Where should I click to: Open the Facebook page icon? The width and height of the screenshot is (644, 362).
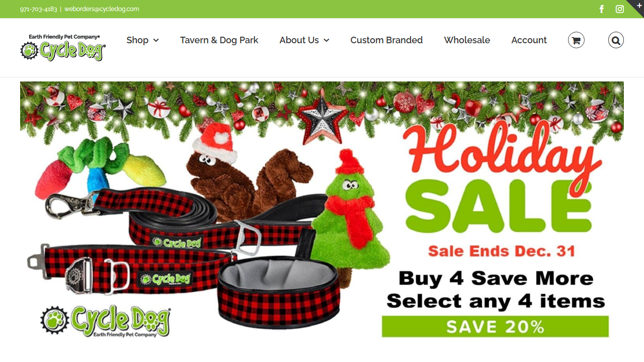pos(602,9)
